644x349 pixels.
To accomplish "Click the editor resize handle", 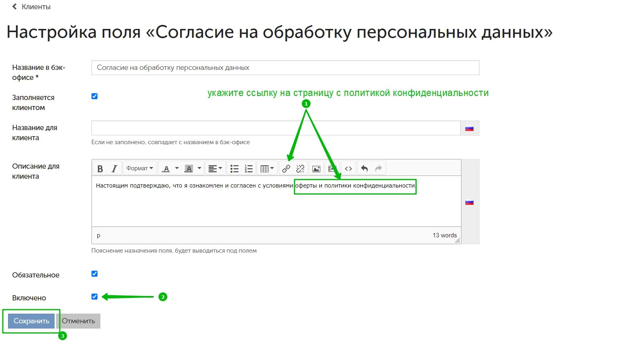I will pos(458,240).
